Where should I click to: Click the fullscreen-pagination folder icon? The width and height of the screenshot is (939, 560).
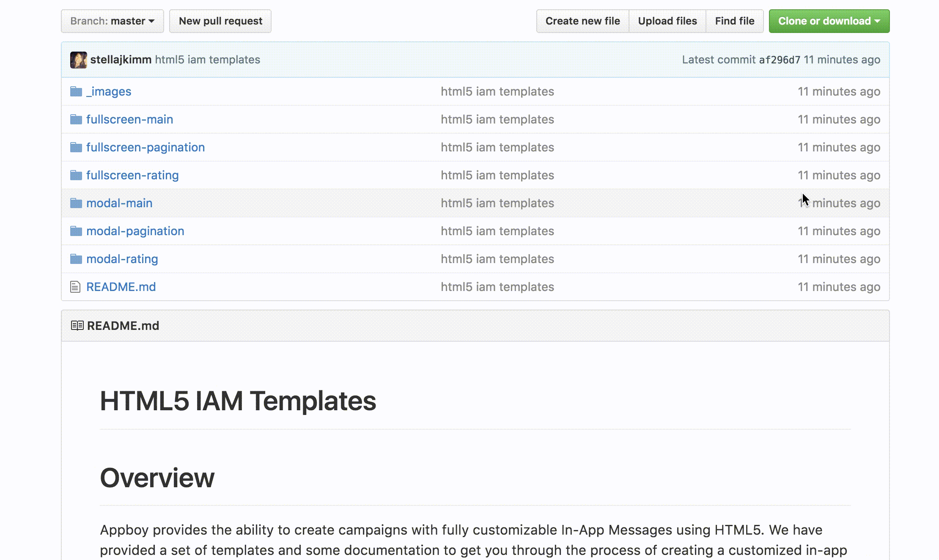76,147
